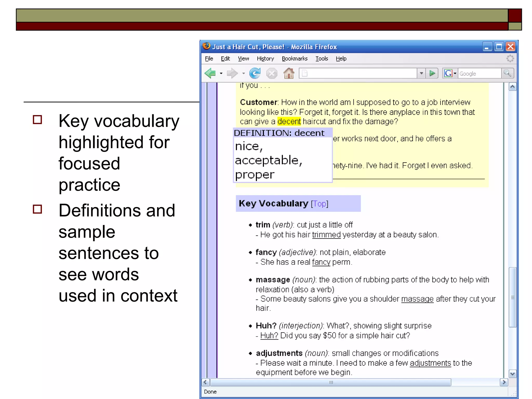Click the green Go arrow next to address bar

coord(432,73)
